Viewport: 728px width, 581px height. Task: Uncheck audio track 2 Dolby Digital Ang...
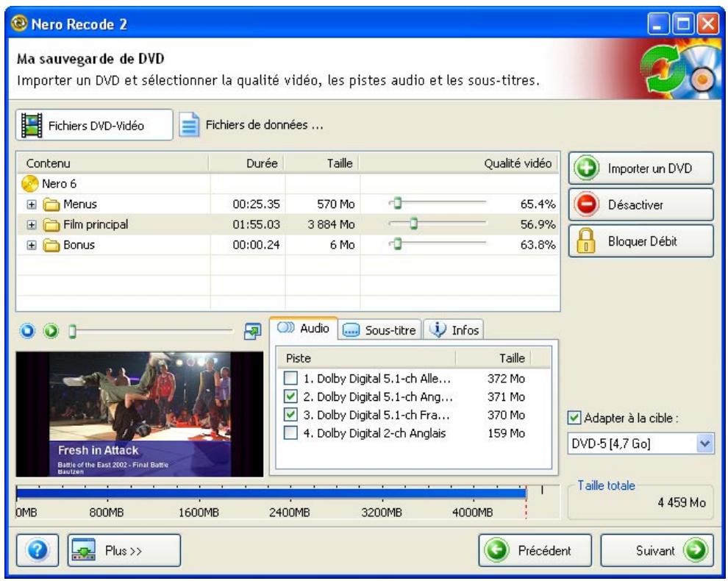(x=290, y=396)
